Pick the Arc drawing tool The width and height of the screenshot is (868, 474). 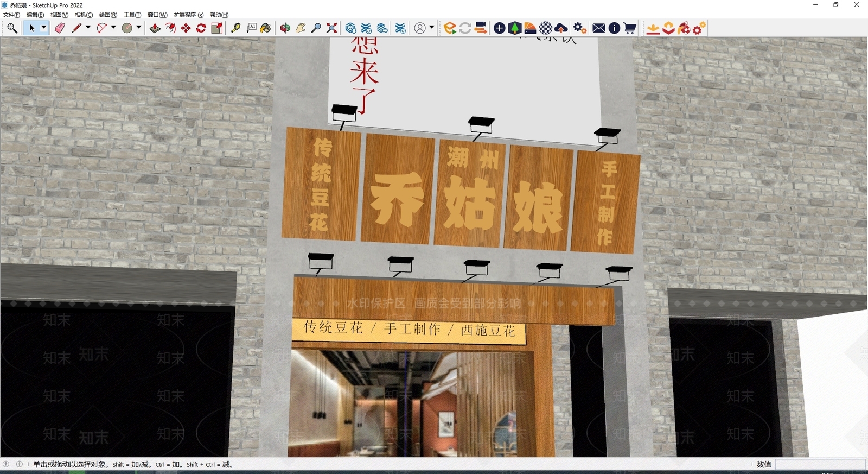coord(101,28)
